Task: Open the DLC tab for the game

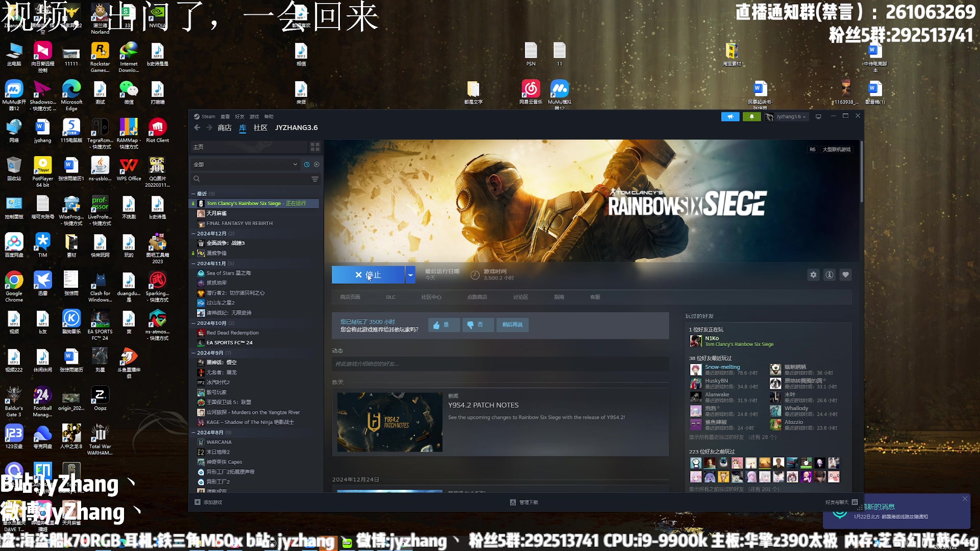Action: pos(390,297)
